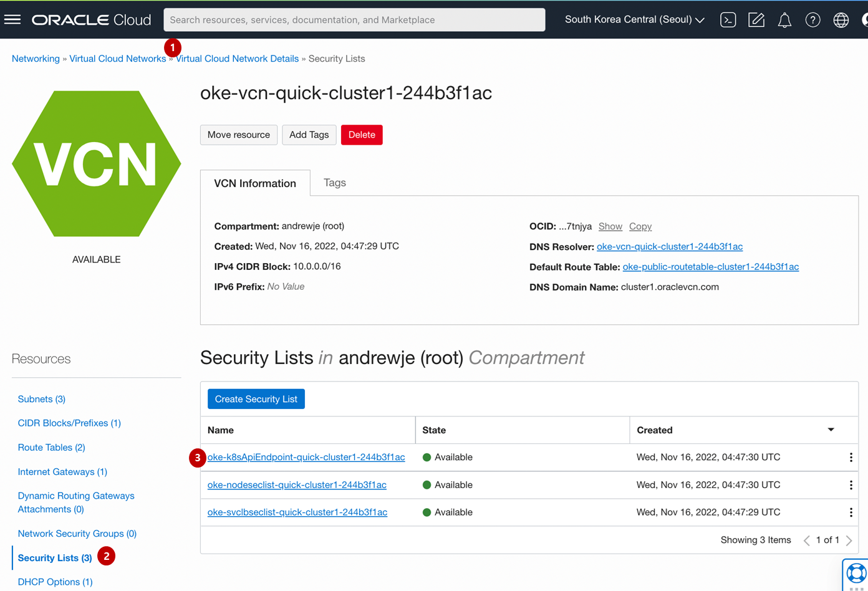Click the Move resource button

pyautogui.click(x=239, y=135)
